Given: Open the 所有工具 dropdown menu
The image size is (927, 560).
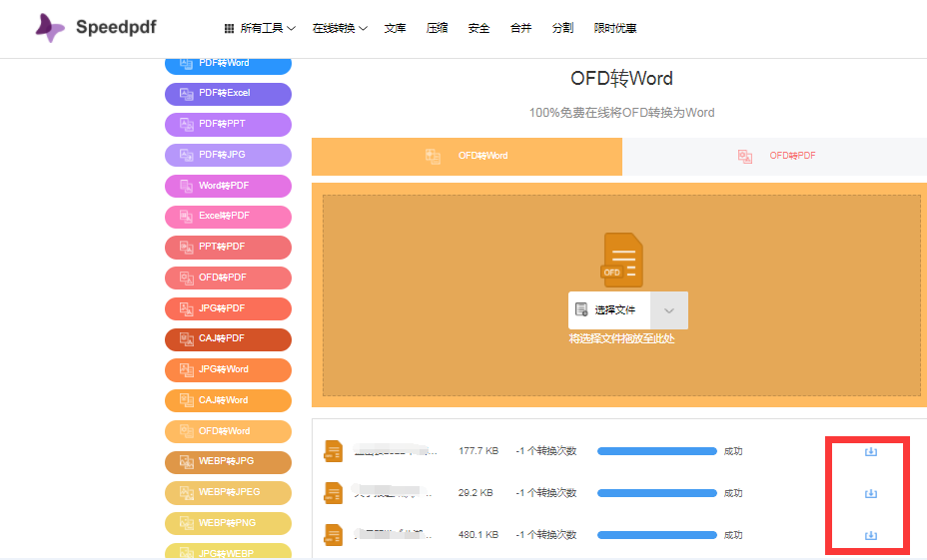Looking at the screenshot, I should pyautogui.click(x=260, y=28).
